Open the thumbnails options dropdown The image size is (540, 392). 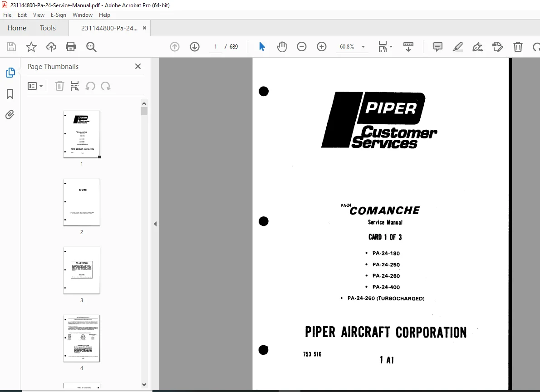pos(35,86)
